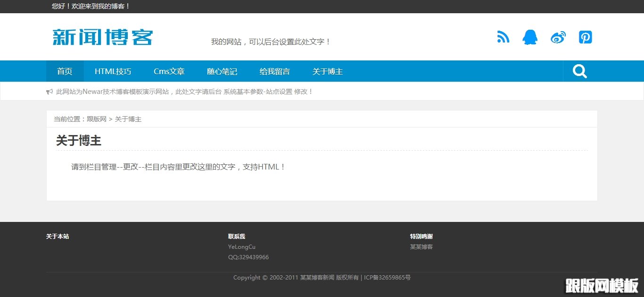The width and height of the screenshot is (644, 297).
Task: Click the 关于本站 footer heading
Action: click(57, 236)
